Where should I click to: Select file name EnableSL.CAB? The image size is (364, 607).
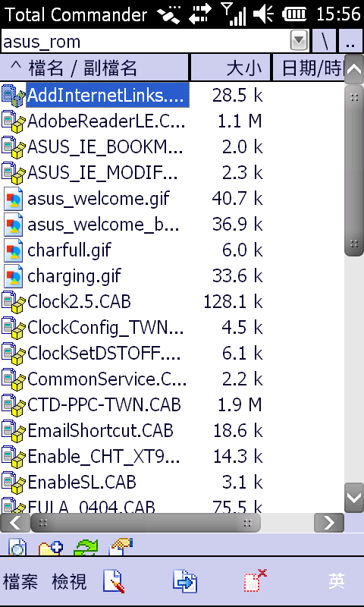tap(82, 483)
